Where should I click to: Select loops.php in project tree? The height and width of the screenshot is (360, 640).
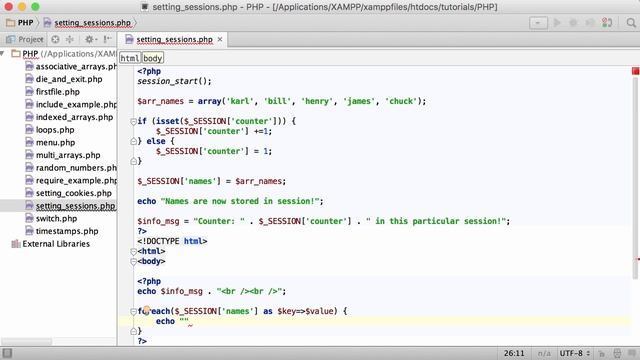tap(49, 129)
